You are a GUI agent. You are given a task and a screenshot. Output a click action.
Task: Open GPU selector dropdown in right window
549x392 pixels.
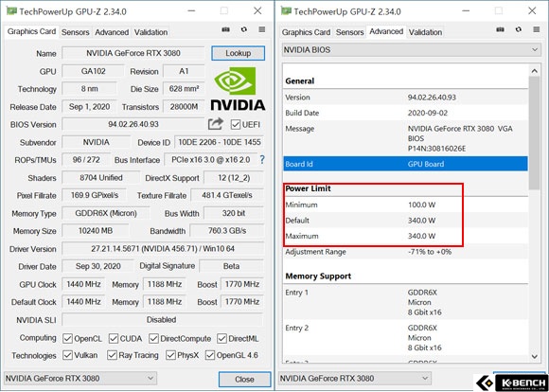coord(355,379)
